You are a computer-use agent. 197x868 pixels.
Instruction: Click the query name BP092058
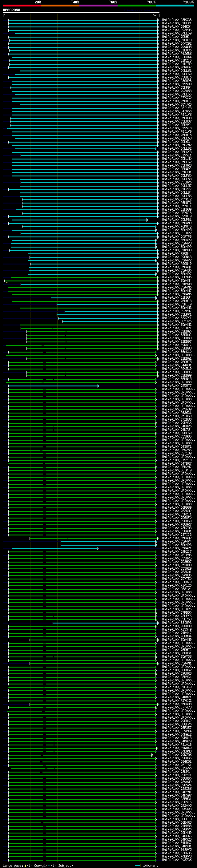click(x=11, y=10)
